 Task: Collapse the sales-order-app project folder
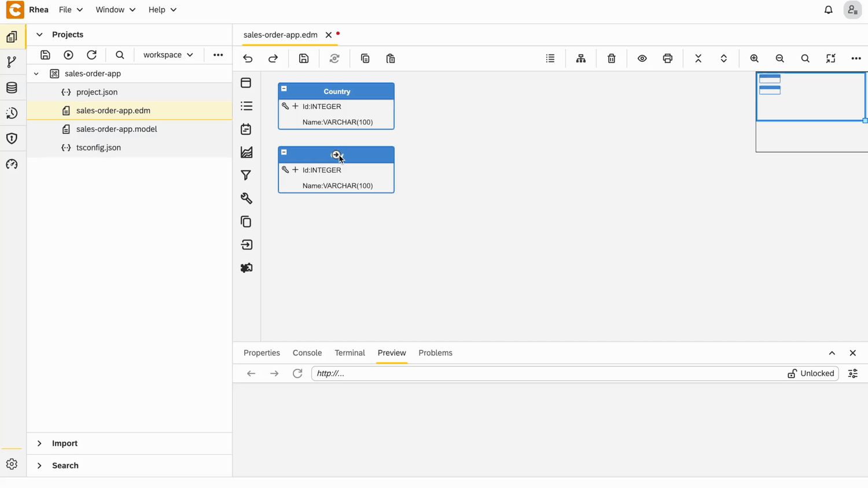(x=36, y=73)
